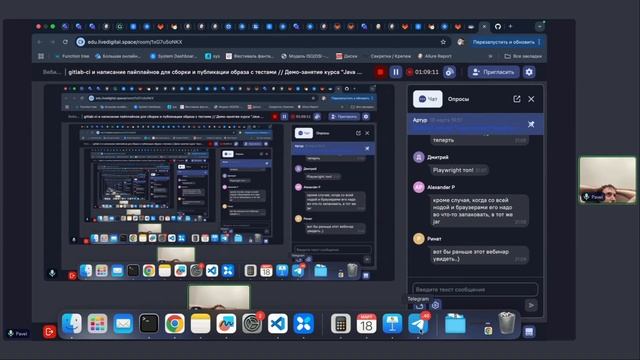Switch to the Чат tab
Screen dimensions: 640x360
427,99
